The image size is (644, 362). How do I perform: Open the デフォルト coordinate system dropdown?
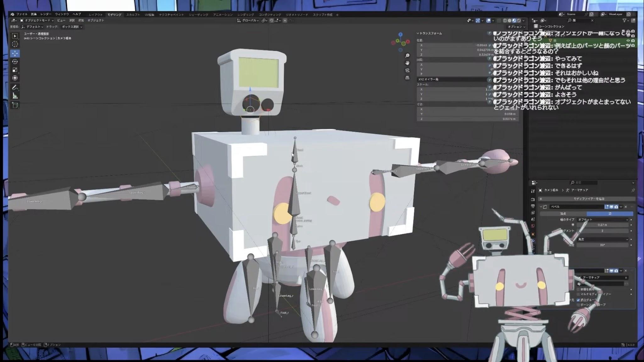pyautogui.click(x=33, y=27)
